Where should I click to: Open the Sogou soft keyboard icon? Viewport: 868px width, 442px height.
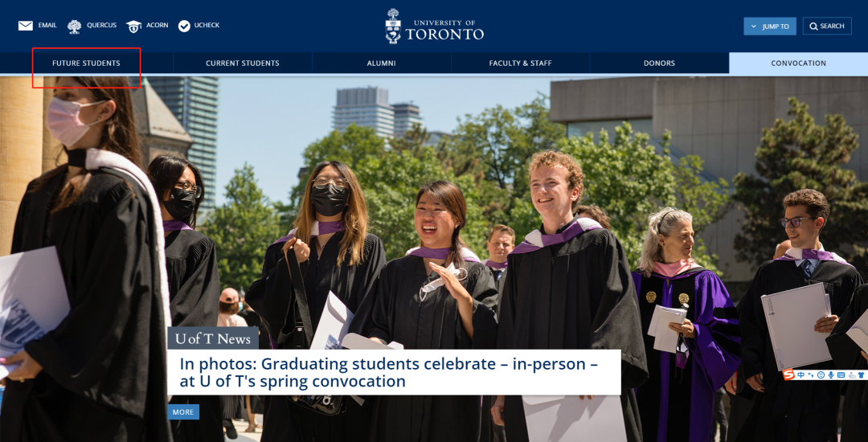pyautogui.click(x=841, y=374)
